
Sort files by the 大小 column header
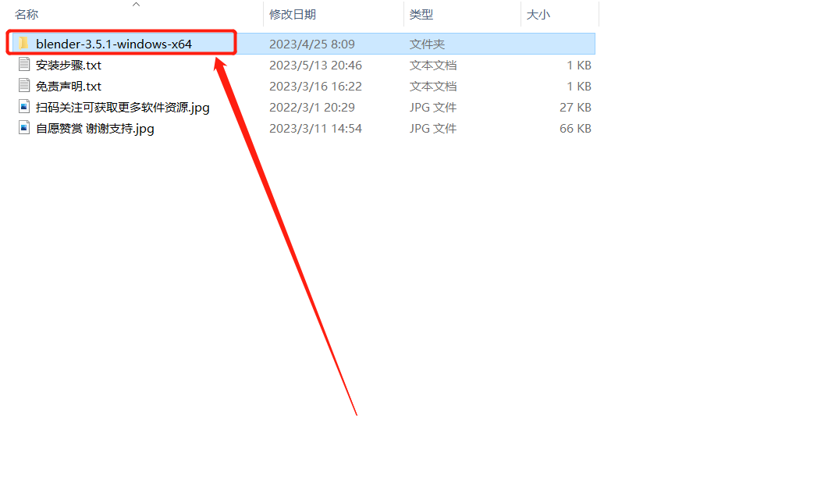click(x=538, y=15)
